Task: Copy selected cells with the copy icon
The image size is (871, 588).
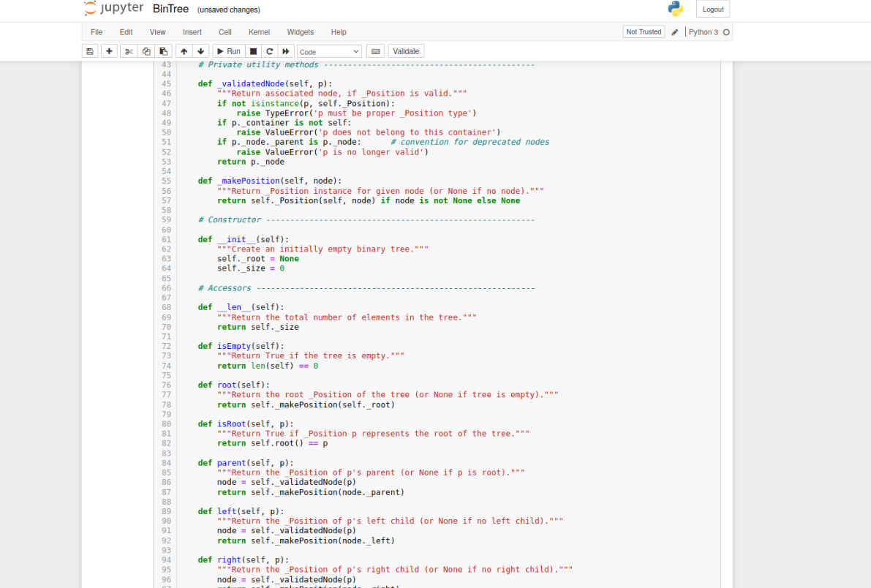Action: coord(146,50)
